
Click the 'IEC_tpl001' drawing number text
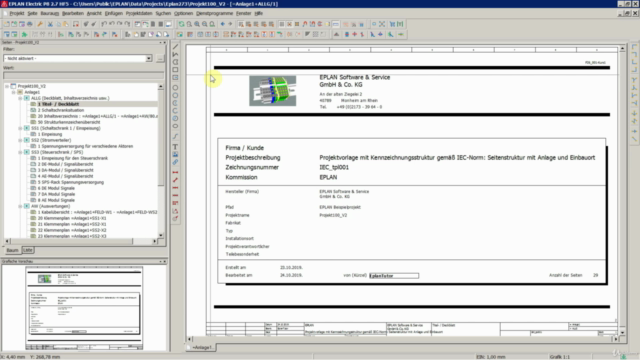click(x=334, y=167)
